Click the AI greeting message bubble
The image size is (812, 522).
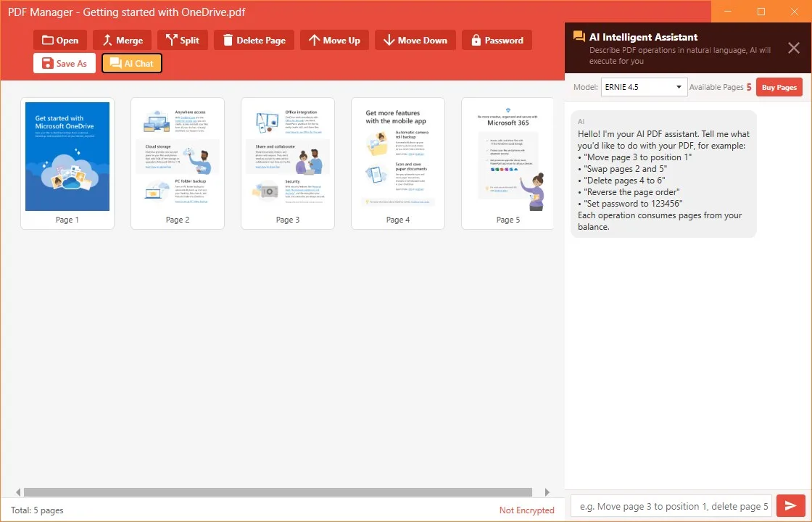[x=663, y=174]
